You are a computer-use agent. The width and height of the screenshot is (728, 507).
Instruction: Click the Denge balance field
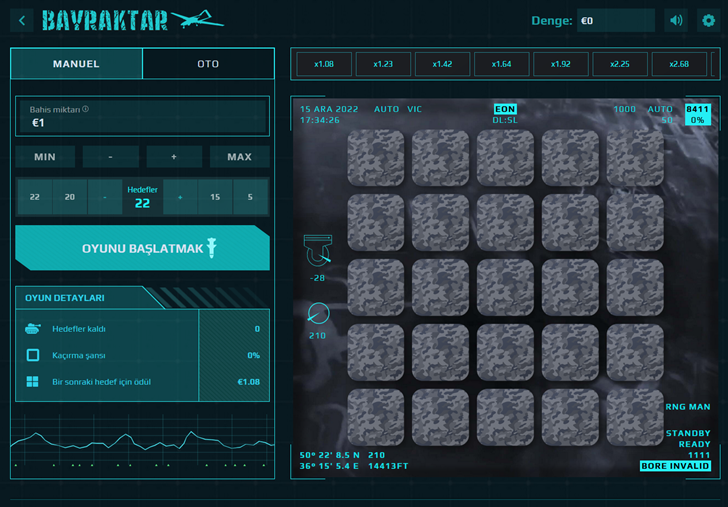(x=616, y=20)
